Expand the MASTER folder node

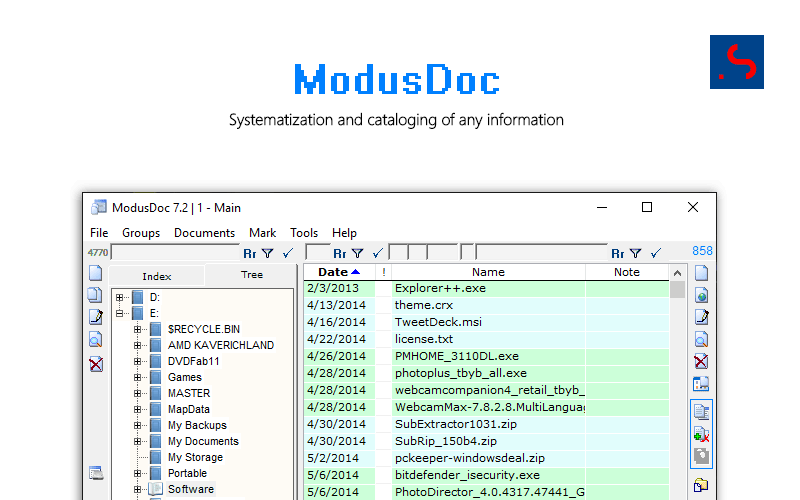(137, 393)
